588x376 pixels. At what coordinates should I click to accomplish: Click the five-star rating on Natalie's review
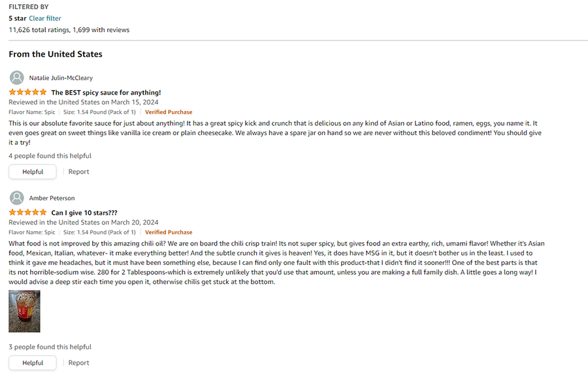point(27,93)
